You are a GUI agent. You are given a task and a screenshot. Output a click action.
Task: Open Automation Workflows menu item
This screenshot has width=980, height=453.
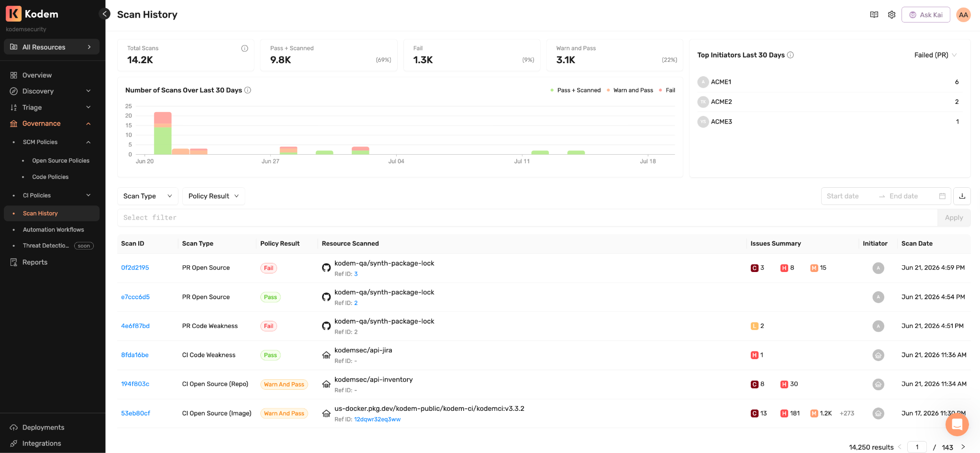(53, 230)
